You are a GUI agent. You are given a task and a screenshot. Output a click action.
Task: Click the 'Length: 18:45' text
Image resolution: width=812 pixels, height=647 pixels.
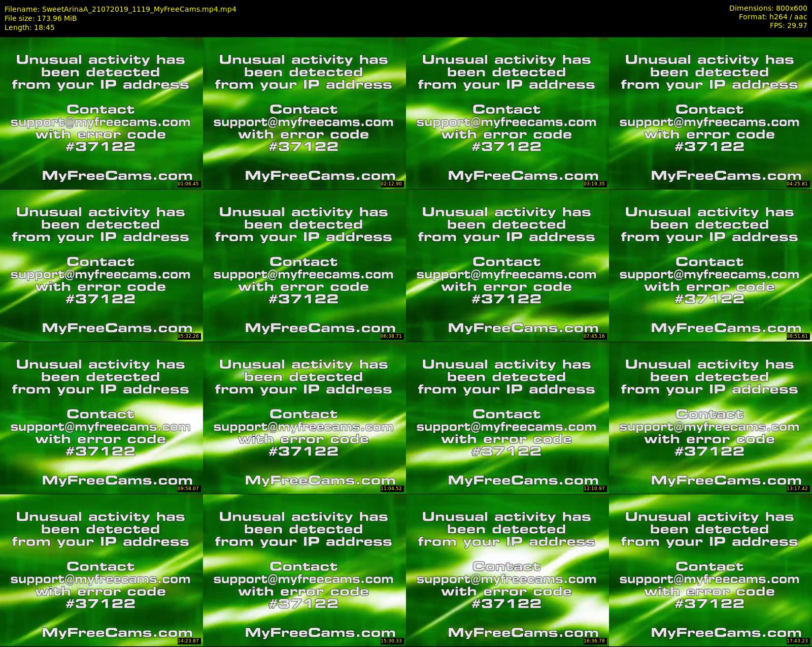[x=29, y=27]
